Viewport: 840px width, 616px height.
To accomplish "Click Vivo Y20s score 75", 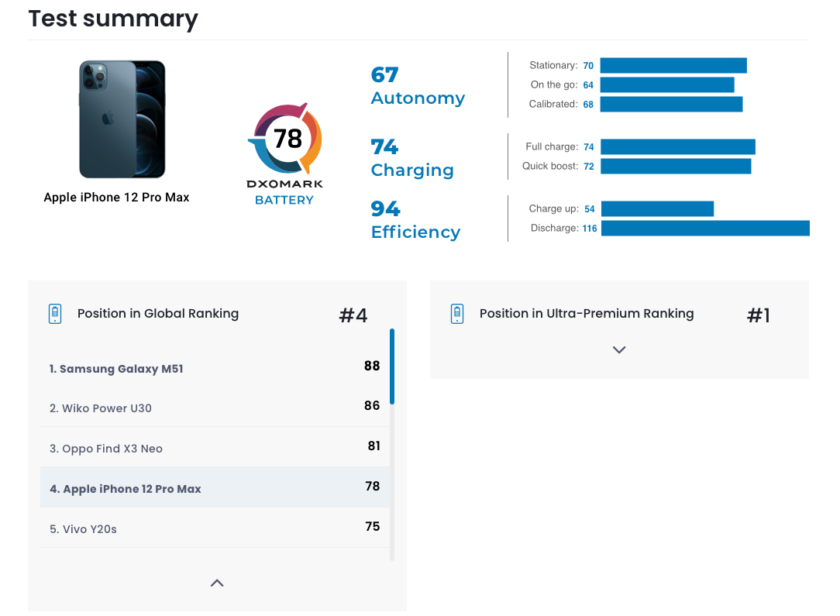I will [372, 527].
